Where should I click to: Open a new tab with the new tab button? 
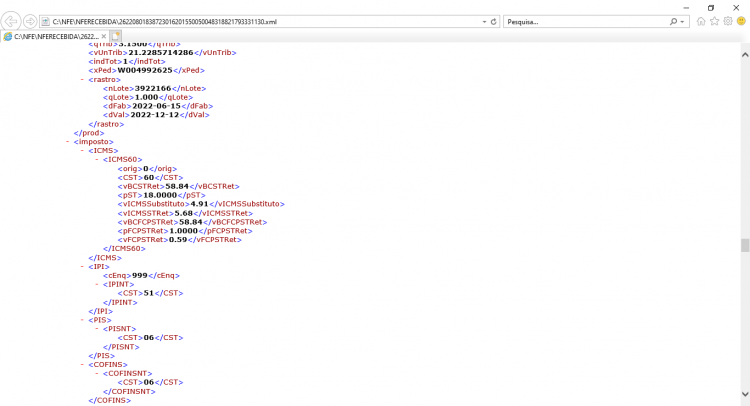116,36
